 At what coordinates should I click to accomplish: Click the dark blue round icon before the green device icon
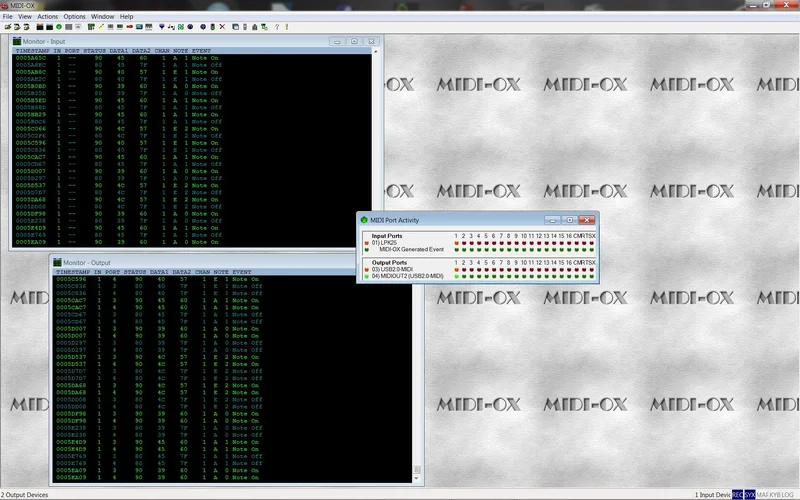pos(203,27)
